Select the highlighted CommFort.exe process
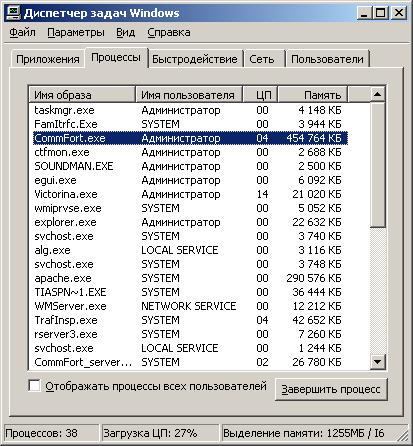413x446 pixels. point(190,138)
